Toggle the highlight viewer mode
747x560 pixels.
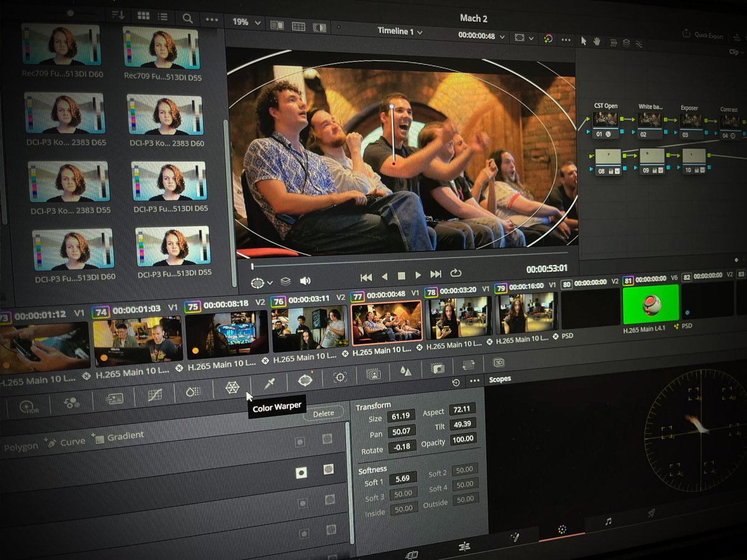pyautogui.click(x=319, y=27)
